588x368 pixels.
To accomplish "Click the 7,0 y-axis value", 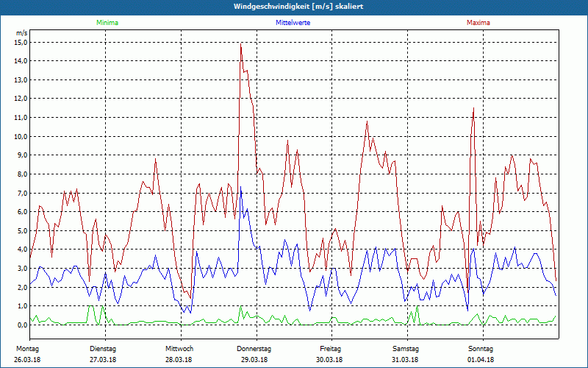I will (22, 193).
